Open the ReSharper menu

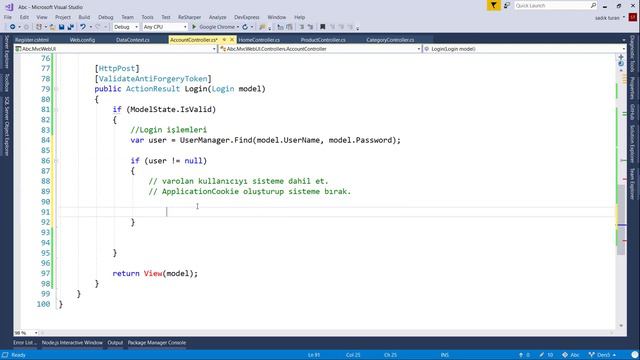pos(189,17)
